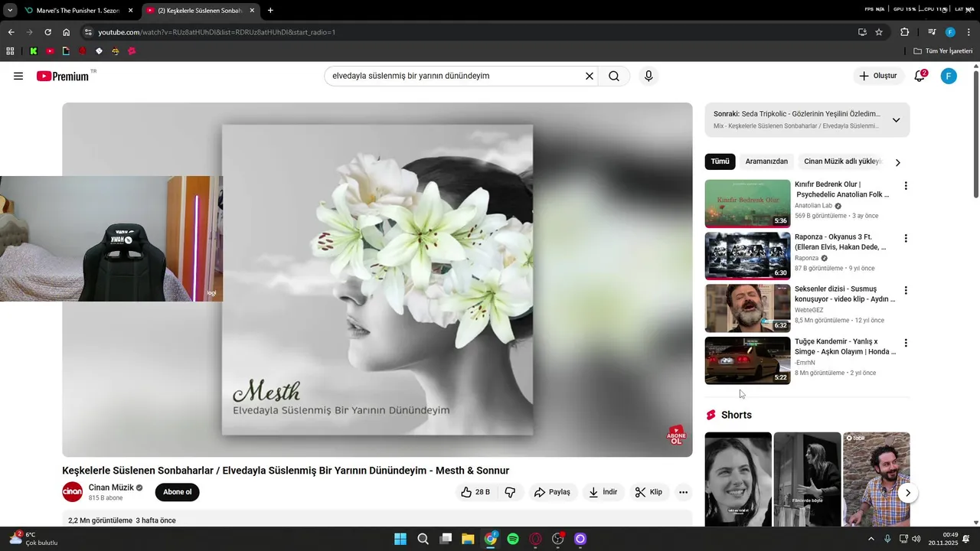
Task: Launch Spotify from the taskbar
Action: [x=513, y=539]
